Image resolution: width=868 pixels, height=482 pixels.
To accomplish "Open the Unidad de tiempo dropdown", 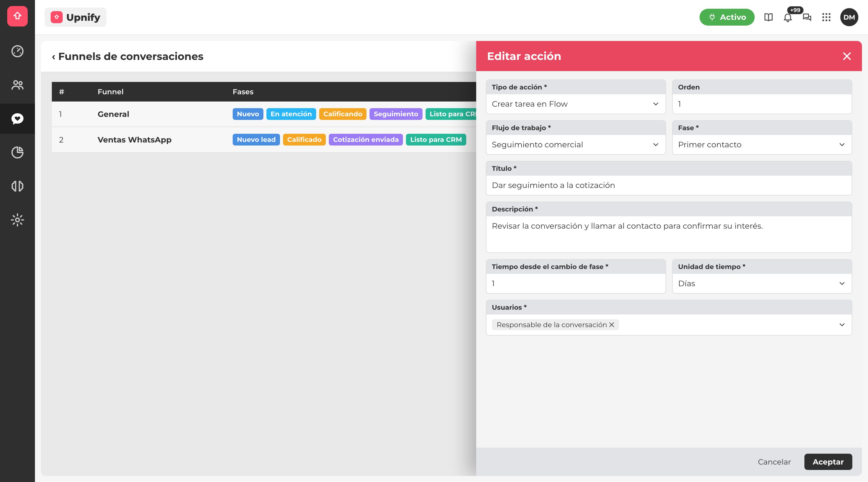I will [762, 283].
